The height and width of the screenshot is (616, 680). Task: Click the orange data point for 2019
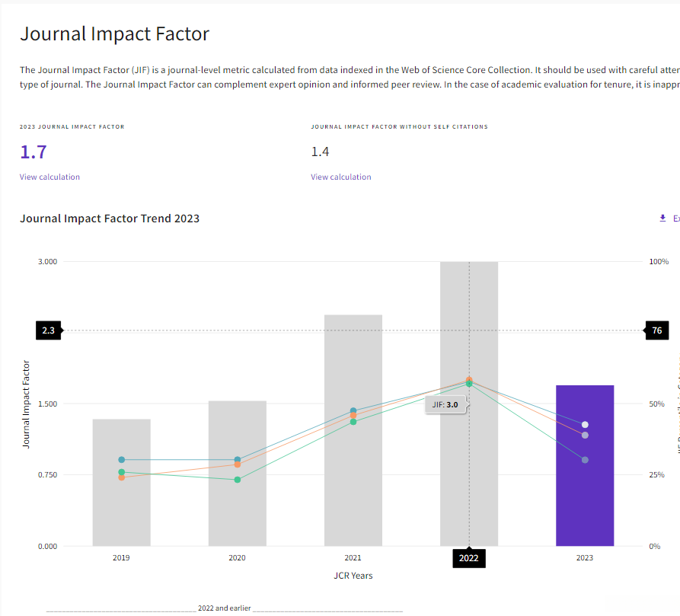[121, 477]
